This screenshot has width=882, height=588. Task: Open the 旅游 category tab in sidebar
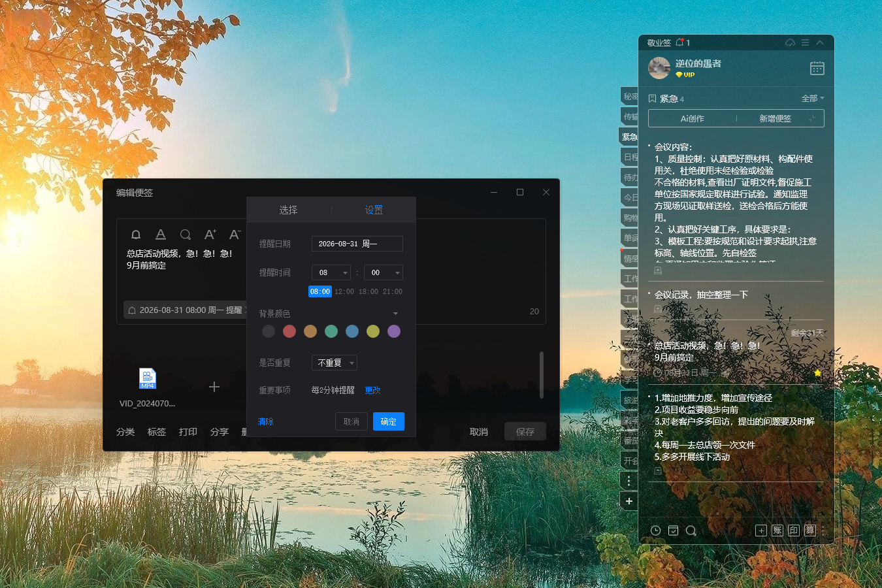pyautogui.click(x=629, y=400)
